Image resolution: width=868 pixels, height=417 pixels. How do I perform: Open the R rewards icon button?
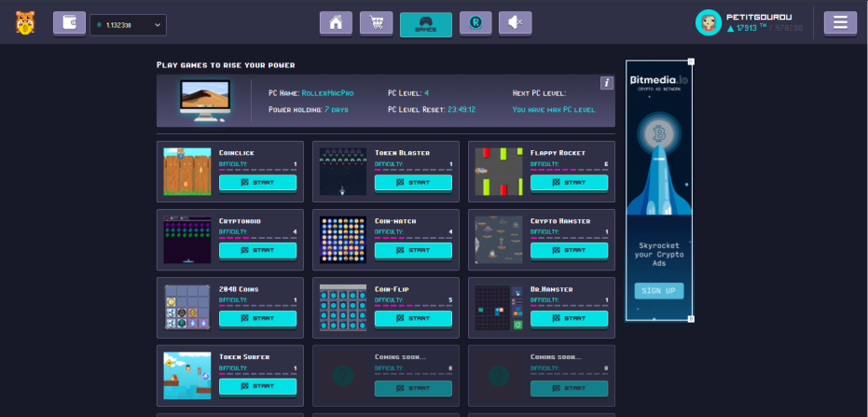pyautogui.click(x=475, y=23)
